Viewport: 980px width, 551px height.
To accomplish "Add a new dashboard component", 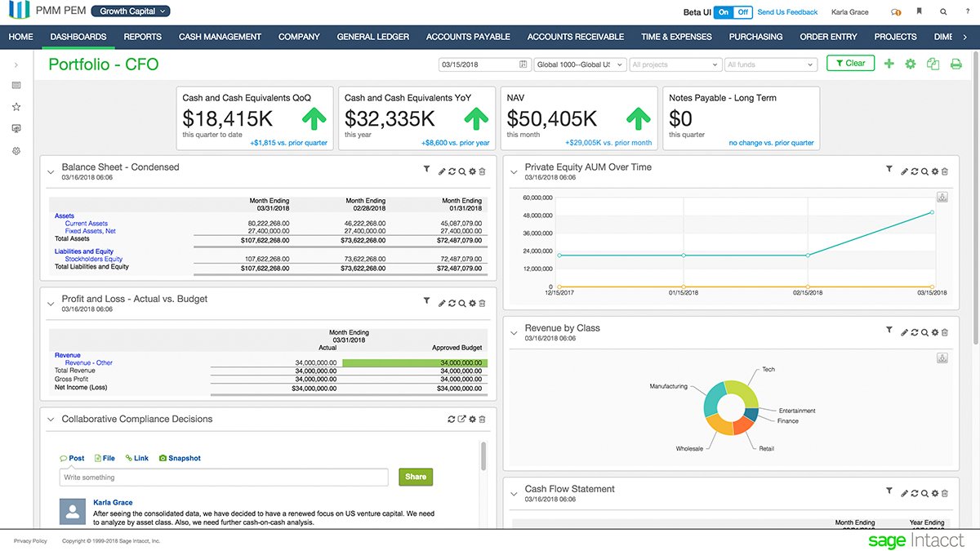I will point(889,63).
